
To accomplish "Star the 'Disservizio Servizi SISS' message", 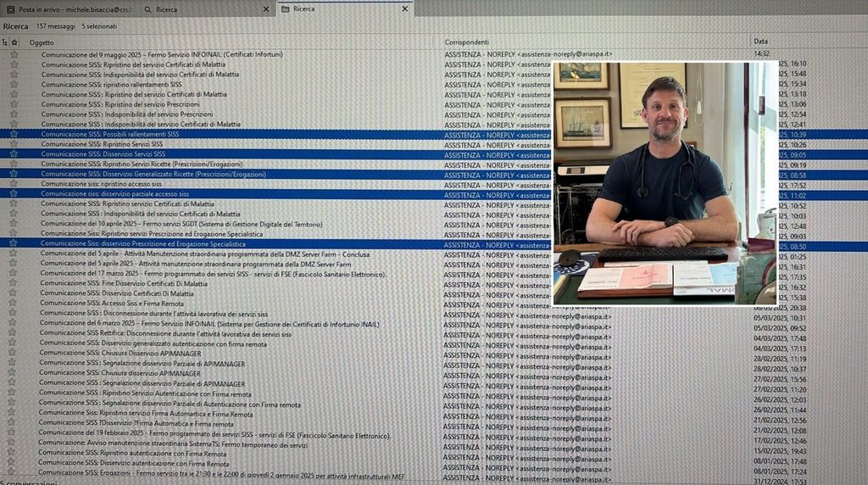I will point(14,154).
